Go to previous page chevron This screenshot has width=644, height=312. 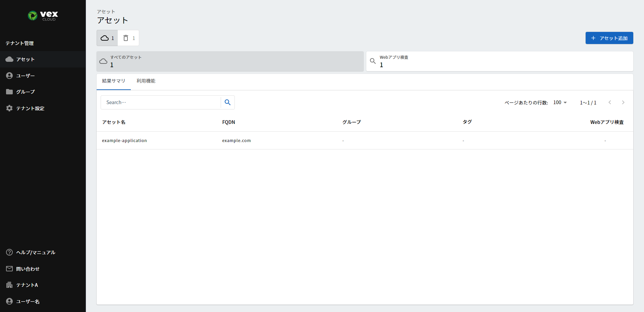pos(610,102)
